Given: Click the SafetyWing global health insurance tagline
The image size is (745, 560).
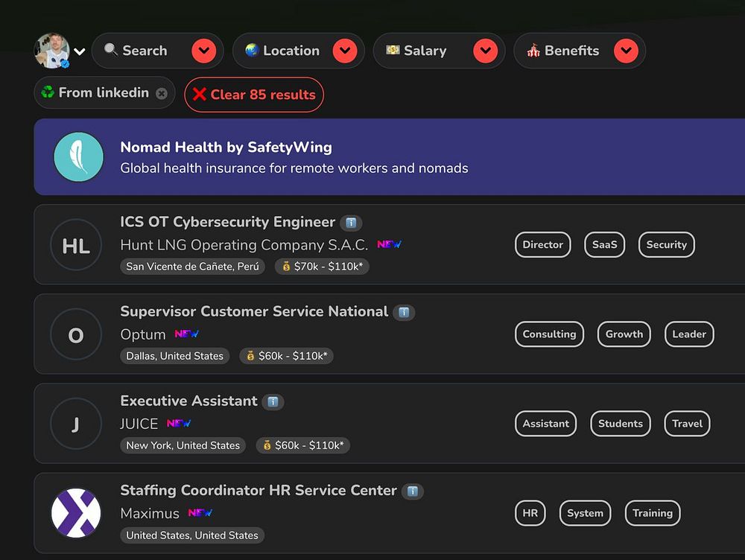Looking at the screenshot, I should (x=294, y=168).
